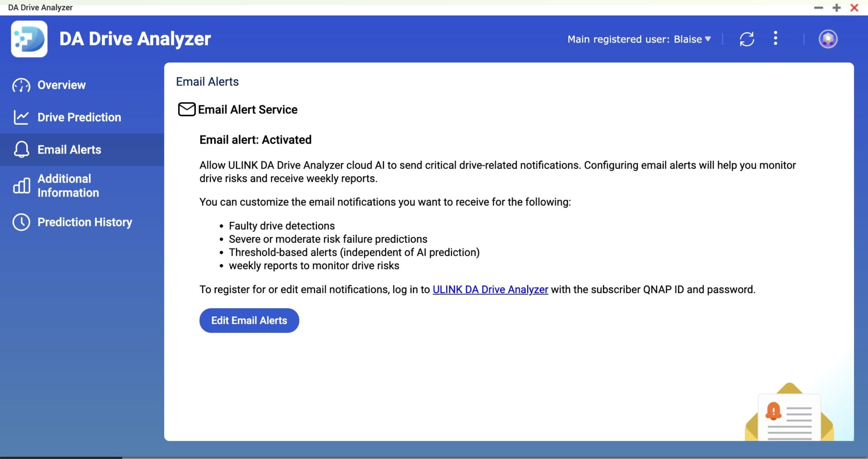Screen dimensions: 868x459
Task: Expand the Main registered user dropdown
Action: click(x=639, y=39)
